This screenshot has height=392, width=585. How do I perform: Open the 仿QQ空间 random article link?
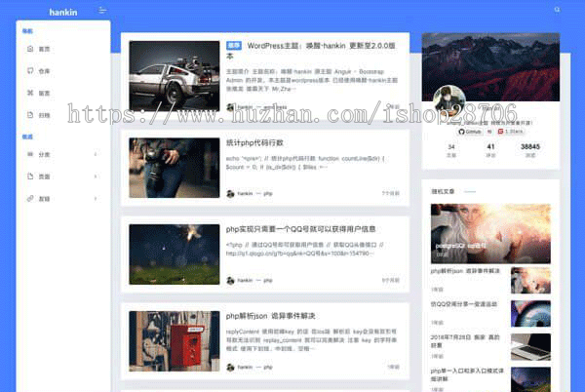[x=464, y=304]
